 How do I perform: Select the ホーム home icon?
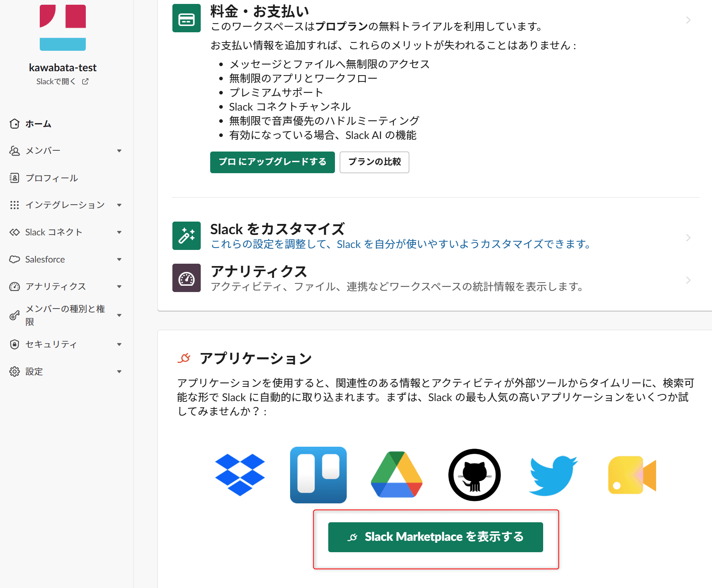15,124
